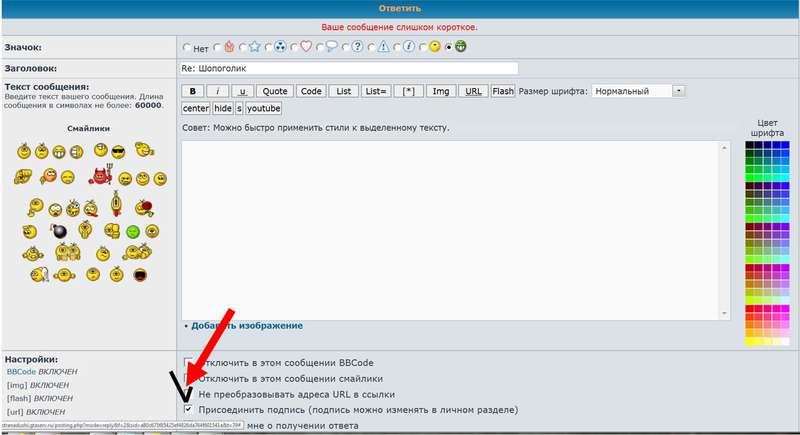Insert the sunglasses cool smiley
Image resolution: width=800 pixels, height=435 pixels.
point(120,151)
